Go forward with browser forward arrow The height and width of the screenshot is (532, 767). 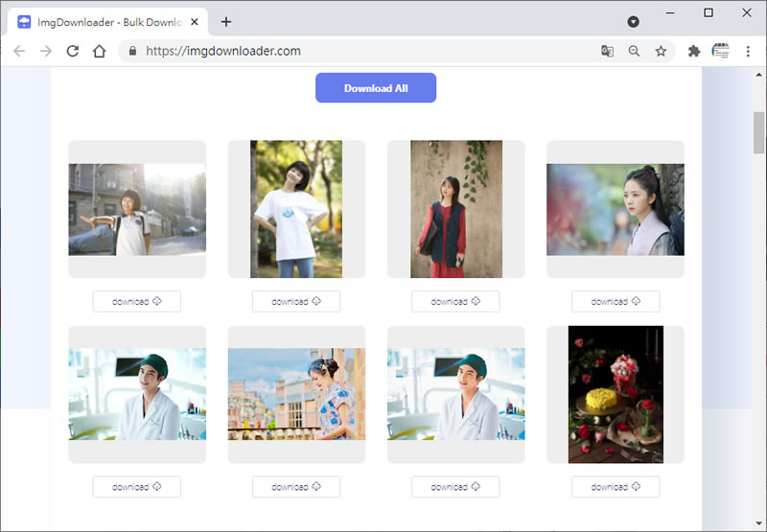(45, 51)
